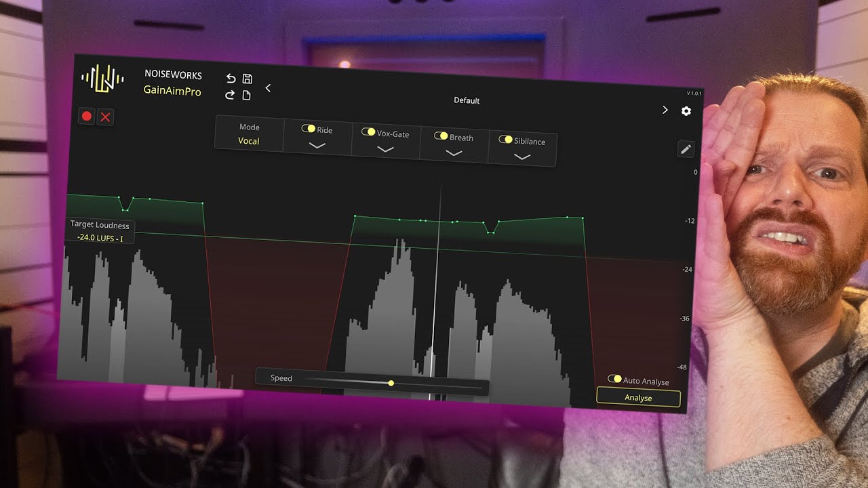Screen dimensions: 868x488
Task: Click the -24.0 LUFS - I target value
Action: click(100, 238)
